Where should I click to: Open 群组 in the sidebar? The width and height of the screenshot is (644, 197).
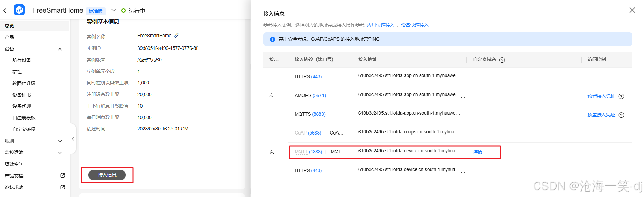coord(17,72)
